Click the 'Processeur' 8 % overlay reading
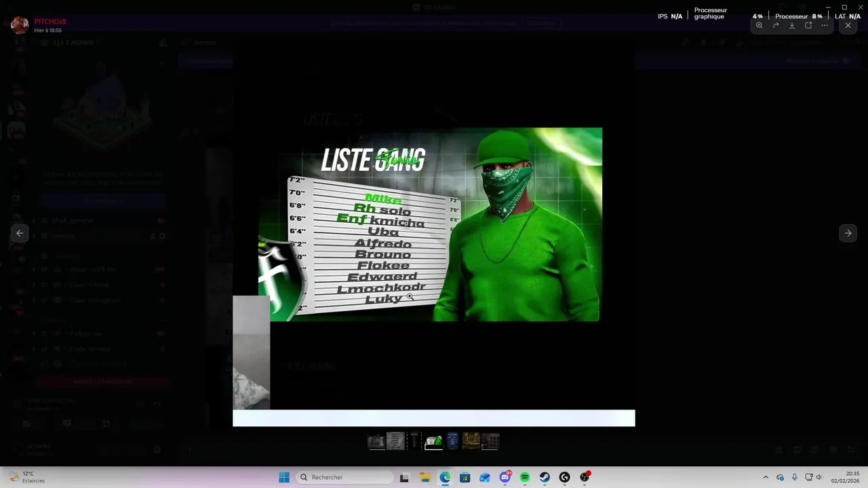 tap(798, 16)
